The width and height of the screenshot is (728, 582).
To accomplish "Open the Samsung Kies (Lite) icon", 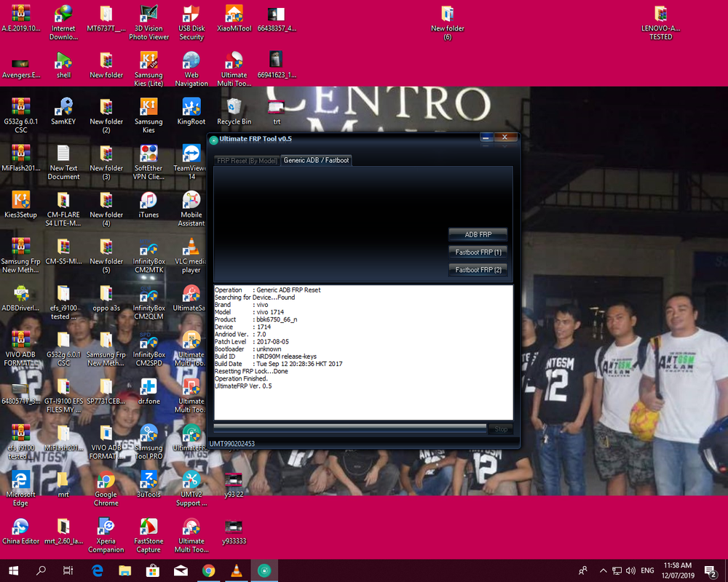I will pyautogui.click(x=149, y=69).
